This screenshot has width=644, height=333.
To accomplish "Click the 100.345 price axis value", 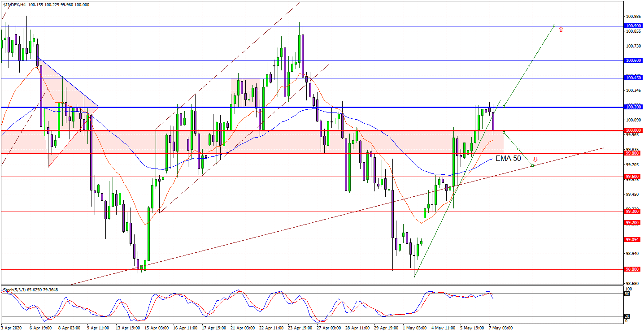I will 633,91.
